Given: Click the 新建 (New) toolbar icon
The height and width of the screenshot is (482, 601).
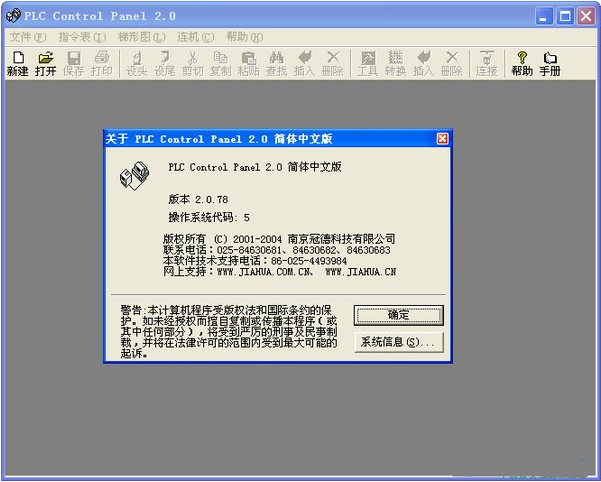Looking at the screenshot, I should coord(18,64).
